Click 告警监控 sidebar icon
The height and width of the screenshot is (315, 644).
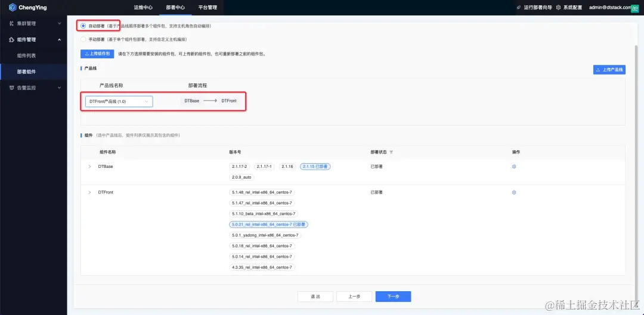12,88
